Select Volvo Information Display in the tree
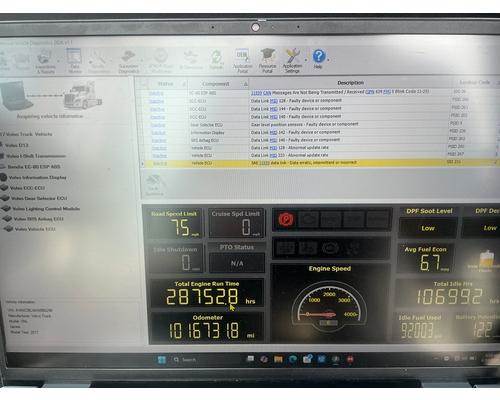Image resolution: width=500 pixels, height=400 pixels. pyautogui.click(x=37, y=177)
